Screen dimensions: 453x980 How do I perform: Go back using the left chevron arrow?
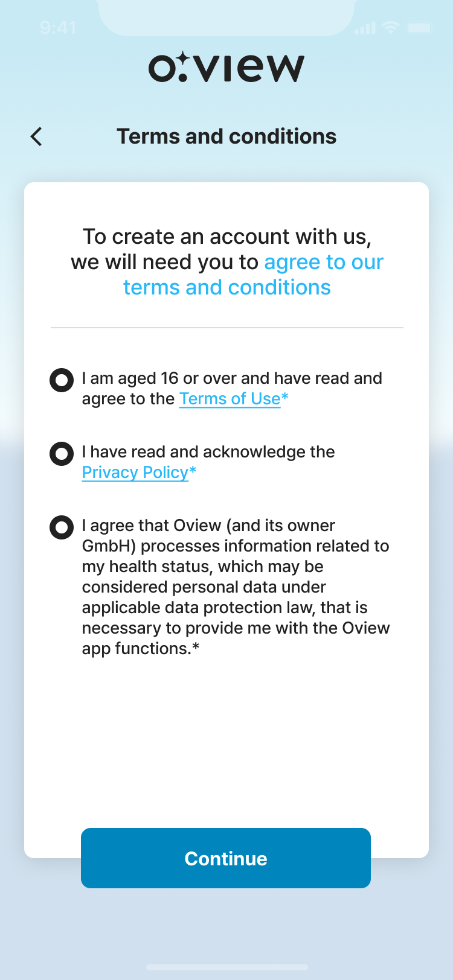pyautogui.click(x=36, y=137)
